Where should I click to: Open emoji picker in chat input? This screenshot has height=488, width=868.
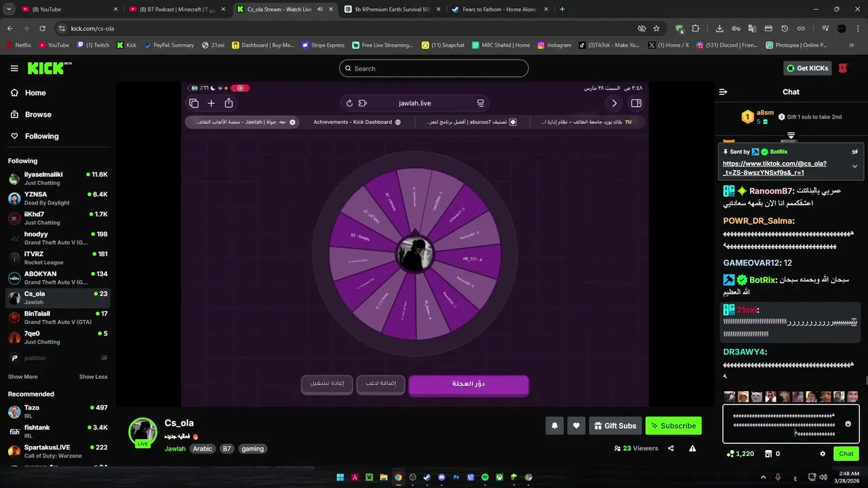tap(848, 424)
